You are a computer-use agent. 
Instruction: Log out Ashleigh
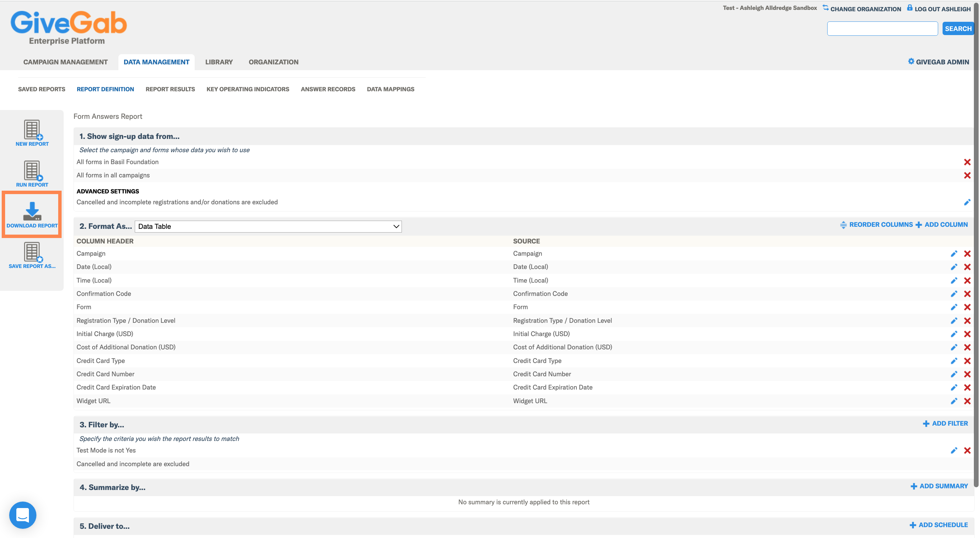pyautogui.click(x=939, y=9)
